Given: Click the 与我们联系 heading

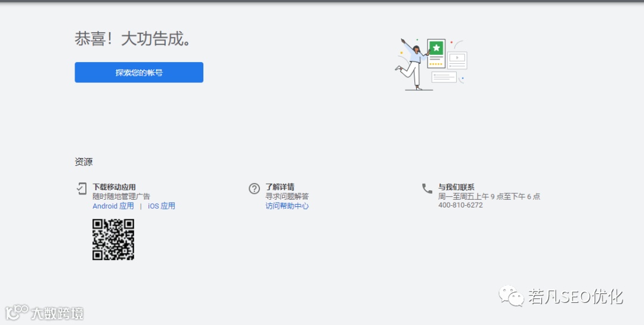Looking at the screenshot, I should [x=456, y=187].
